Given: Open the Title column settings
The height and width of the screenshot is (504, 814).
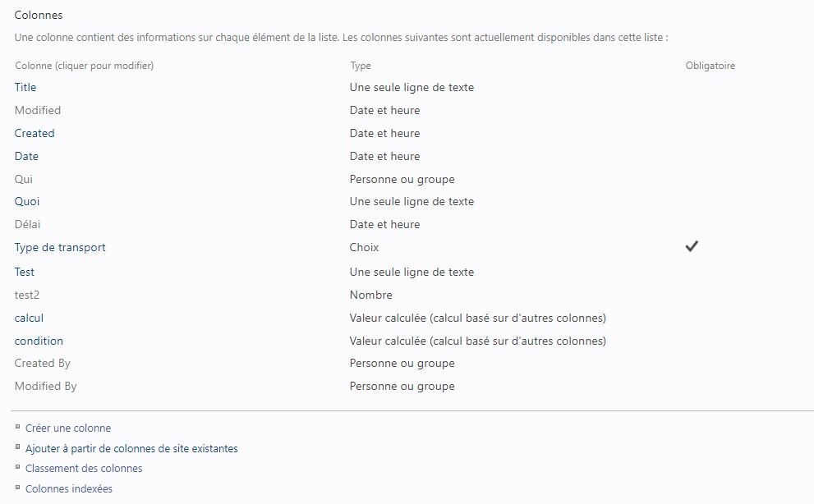Looking at the screenshot, I should 25,87.
